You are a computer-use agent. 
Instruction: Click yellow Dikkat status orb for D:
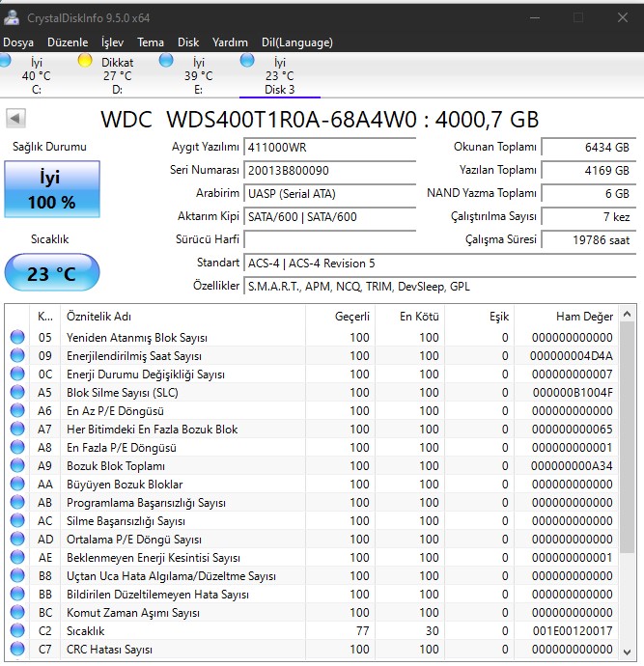tap(85, 61)
